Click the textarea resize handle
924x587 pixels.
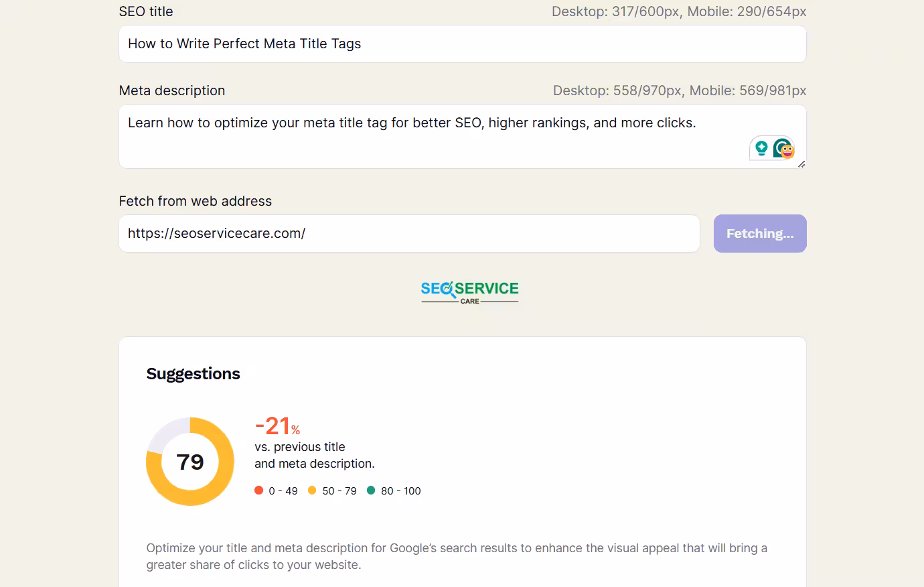point(801,165)
